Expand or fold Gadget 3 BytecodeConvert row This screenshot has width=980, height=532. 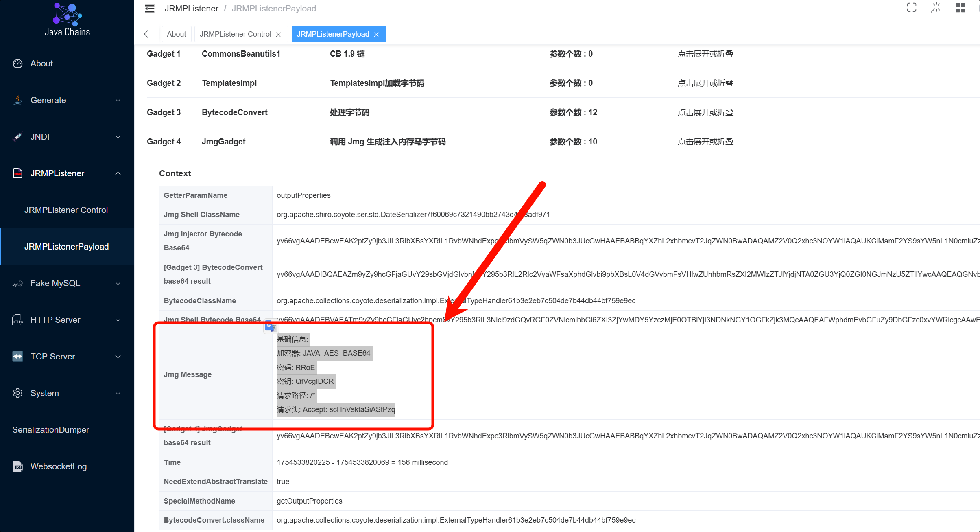pos(705,112)
